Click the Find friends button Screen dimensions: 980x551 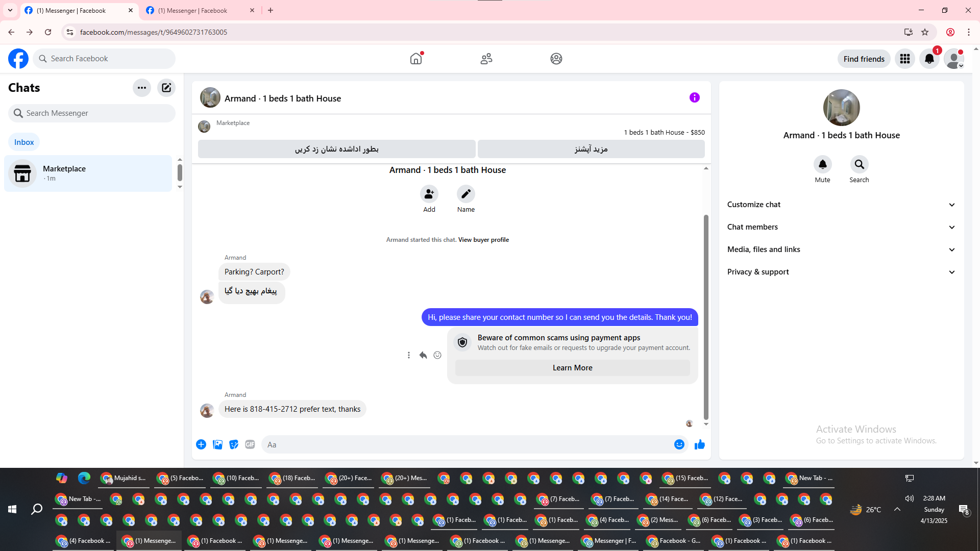864,59
